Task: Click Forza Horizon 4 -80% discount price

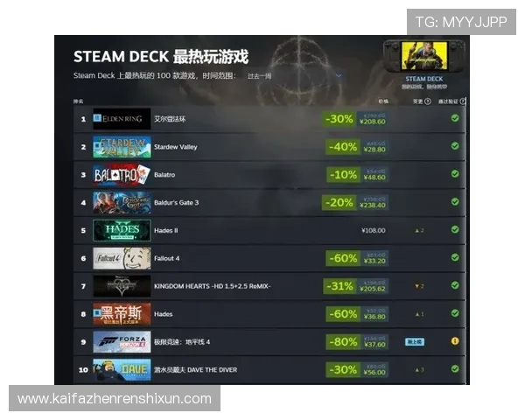Action: [x=357, y=342]
